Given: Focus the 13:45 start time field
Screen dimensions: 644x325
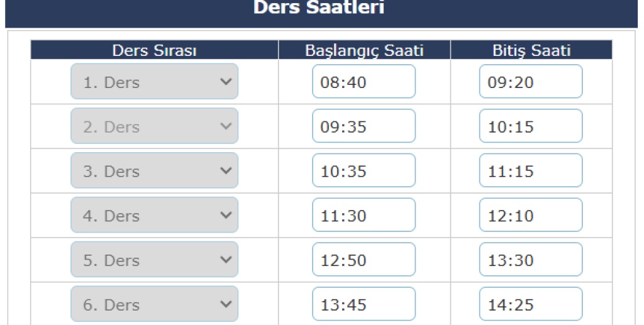Looking at the screenshot, I should coord(364,305).
